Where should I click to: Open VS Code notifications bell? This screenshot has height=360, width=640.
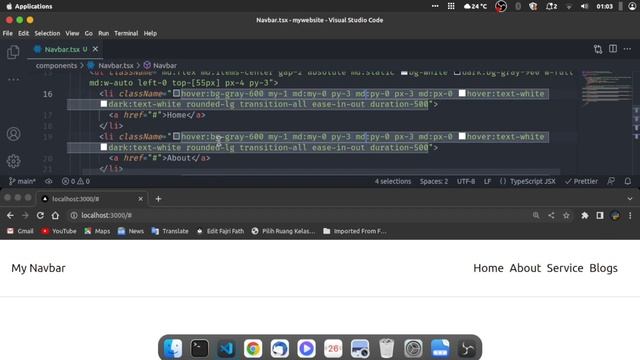click(628, 181)
